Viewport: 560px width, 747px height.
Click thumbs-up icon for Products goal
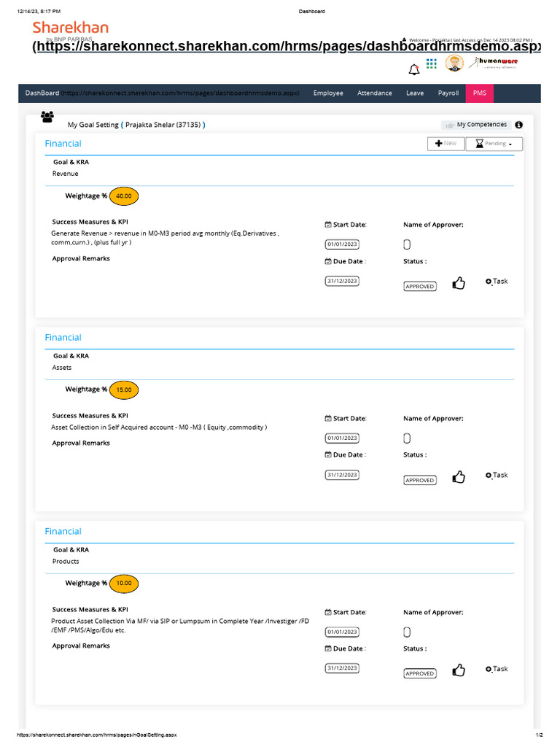click(x=459, y=670)
